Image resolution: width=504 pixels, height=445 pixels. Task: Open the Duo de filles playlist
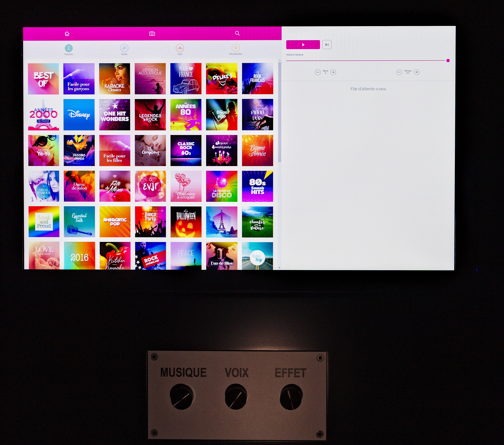point(222,256)
